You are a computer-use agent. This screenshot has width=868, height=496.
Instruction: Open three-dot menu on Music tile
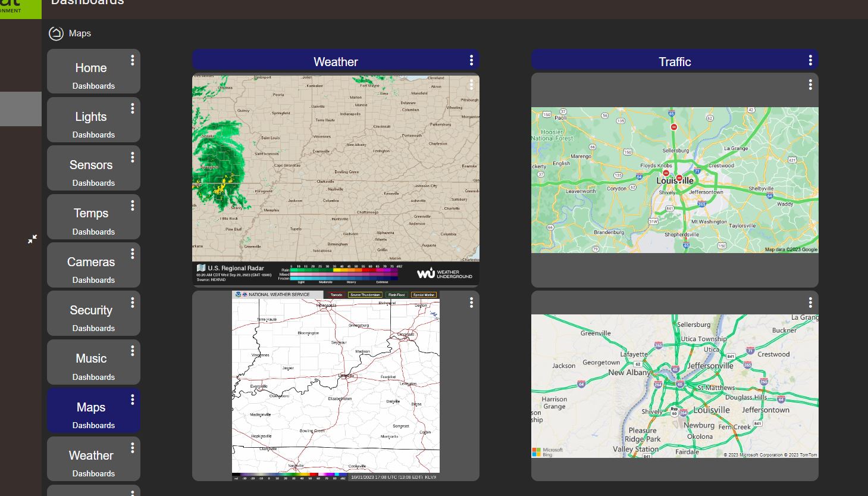coord(132,351)
